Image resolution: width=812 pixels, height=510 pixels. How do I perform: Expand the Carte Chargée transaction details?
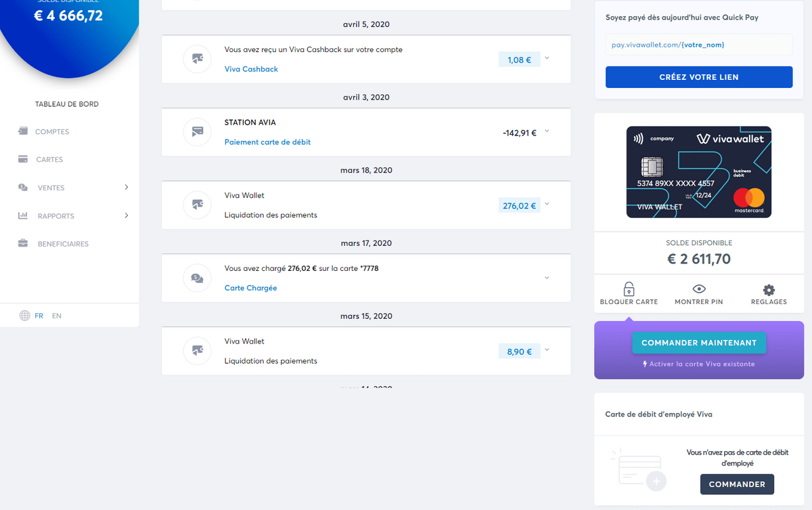pos(547,277)
